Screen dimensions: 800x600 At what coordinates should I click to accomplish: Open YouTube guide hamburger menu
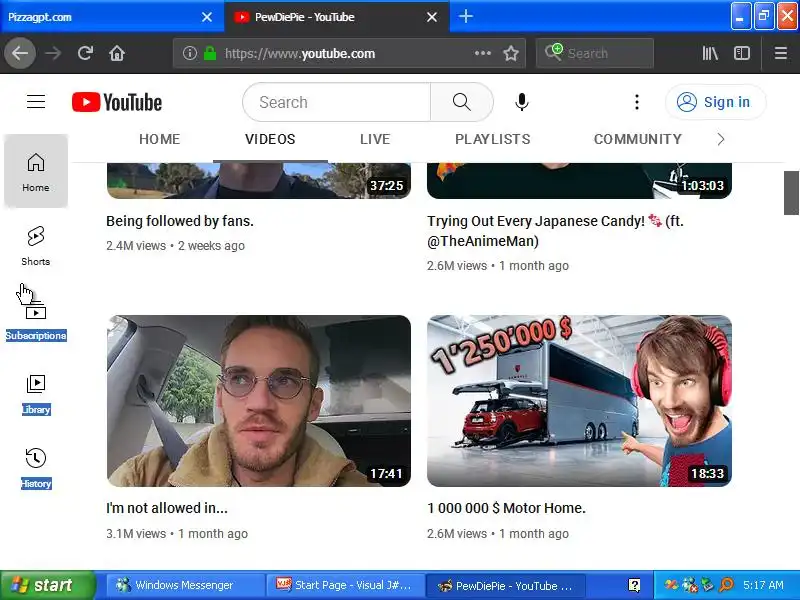coord(36,102)
